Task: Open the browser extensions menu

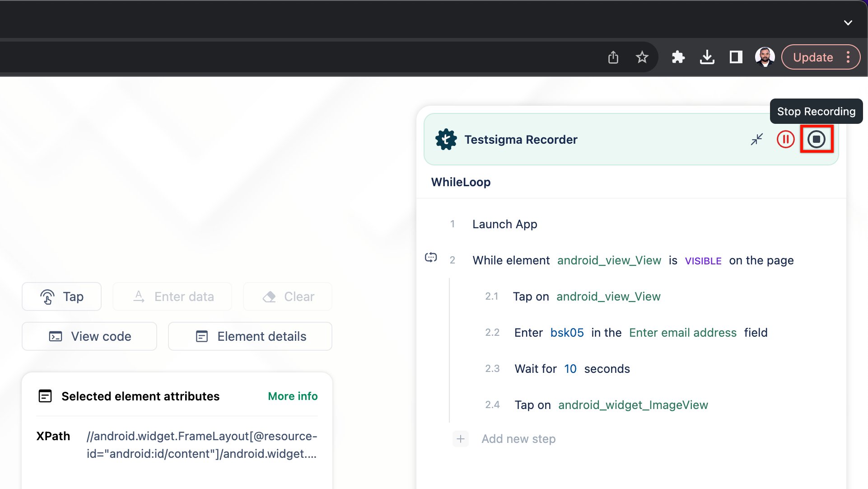Action: (x=678, y=57)
